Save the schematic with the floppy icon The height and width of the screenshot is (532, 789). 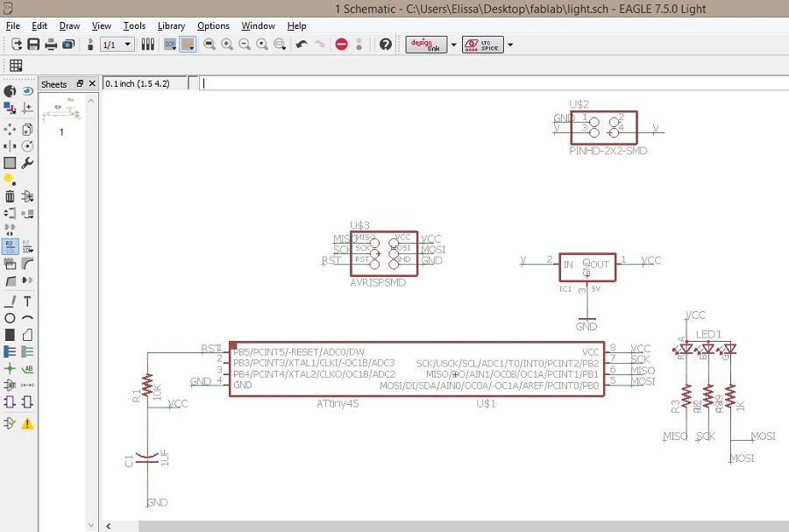pos(33,44)
